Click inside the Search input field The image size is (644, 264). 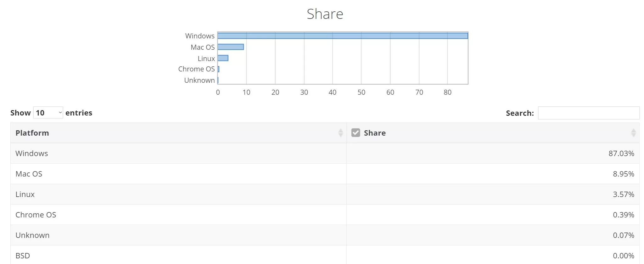(x=588, y=113)
